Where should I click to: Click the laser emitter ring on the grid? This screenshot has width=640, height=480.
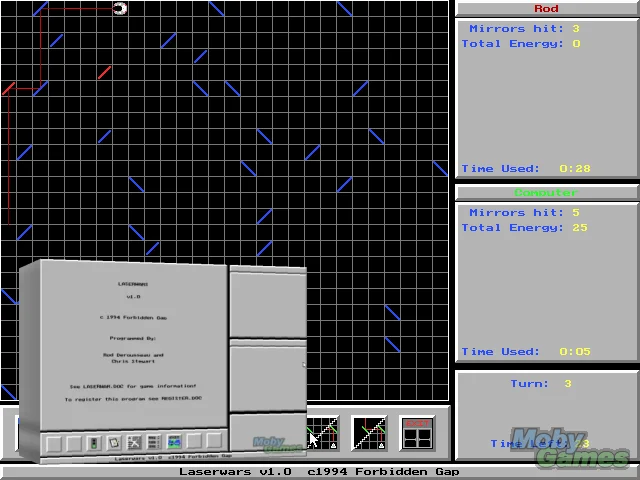[120, 8]
